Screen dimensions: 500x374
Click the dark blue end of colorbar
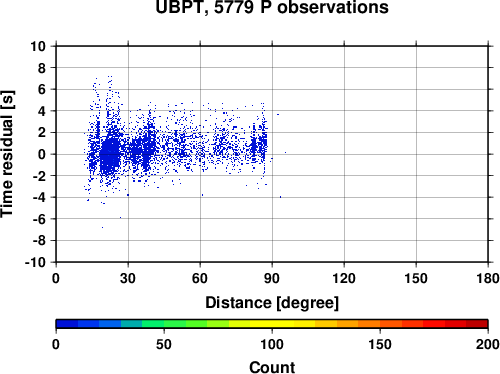[x=67, y=324]
